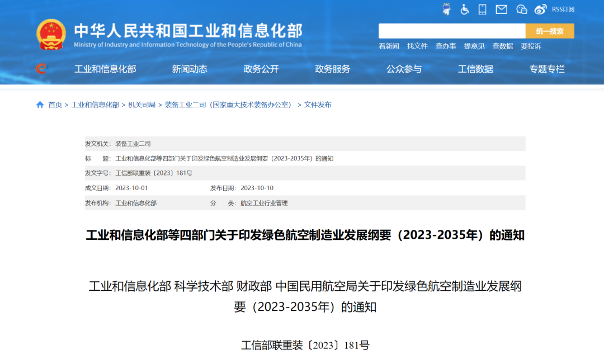Click 装备工业二司 breadcrumb link
The width and height of the screenshot is (604, 364).
point(230,105)
